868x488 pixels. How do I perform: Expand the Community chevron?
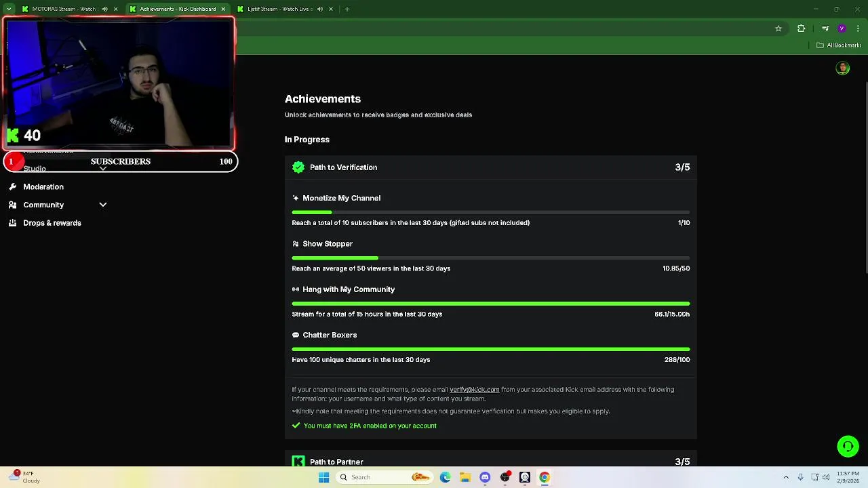[x=103, y=205]
